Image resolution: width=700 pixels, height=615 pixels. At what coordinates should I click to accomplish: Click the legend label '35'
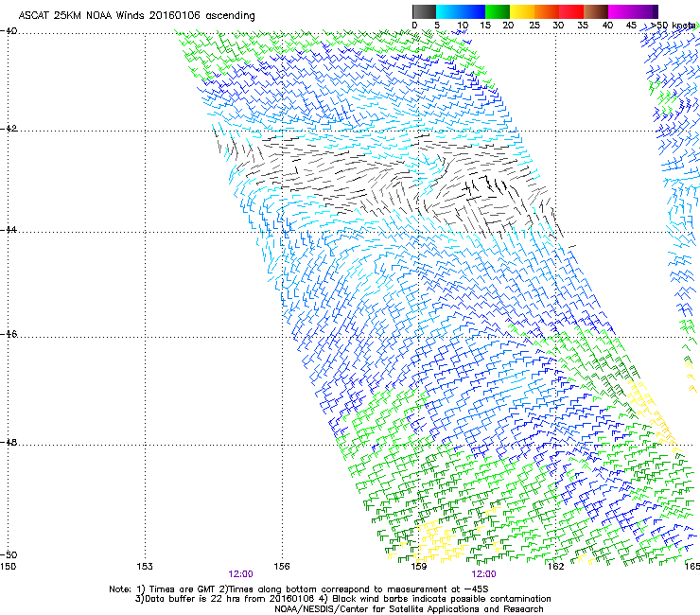pyautogui.click(x=583, y=26)
